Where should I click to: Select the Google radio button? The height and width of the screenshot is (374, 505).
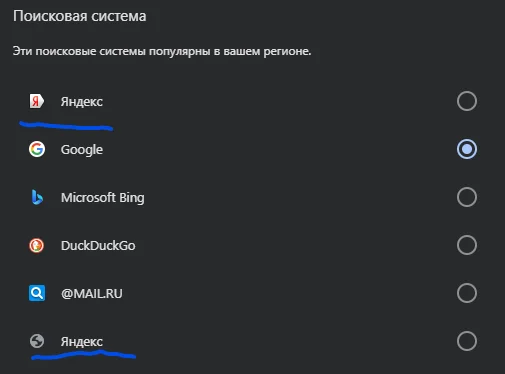pyautogui.click(x=467, y=149)
